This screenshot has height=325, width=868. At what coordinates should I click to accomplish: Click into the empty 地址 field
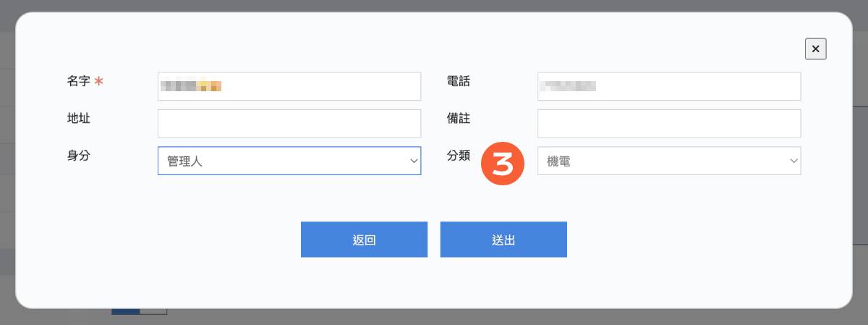point(289,124)
